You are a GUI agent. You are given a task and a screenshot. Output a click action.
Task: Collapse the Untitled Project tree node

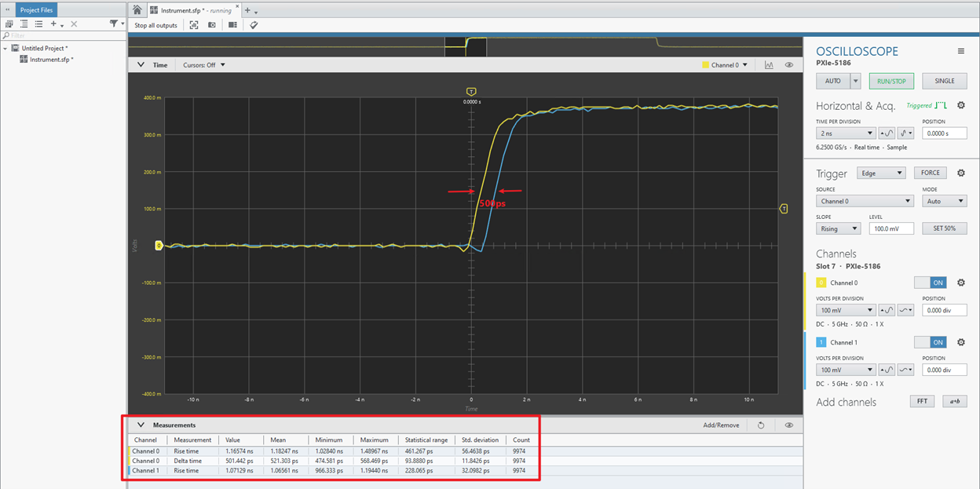click(x=5, y=48)
